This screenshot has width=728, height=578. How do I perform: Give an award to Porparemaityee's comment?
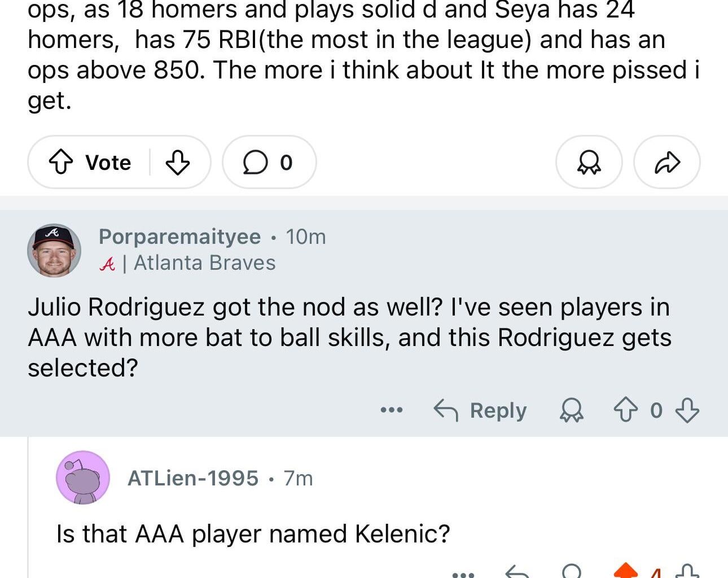click(x=571, y=411)
